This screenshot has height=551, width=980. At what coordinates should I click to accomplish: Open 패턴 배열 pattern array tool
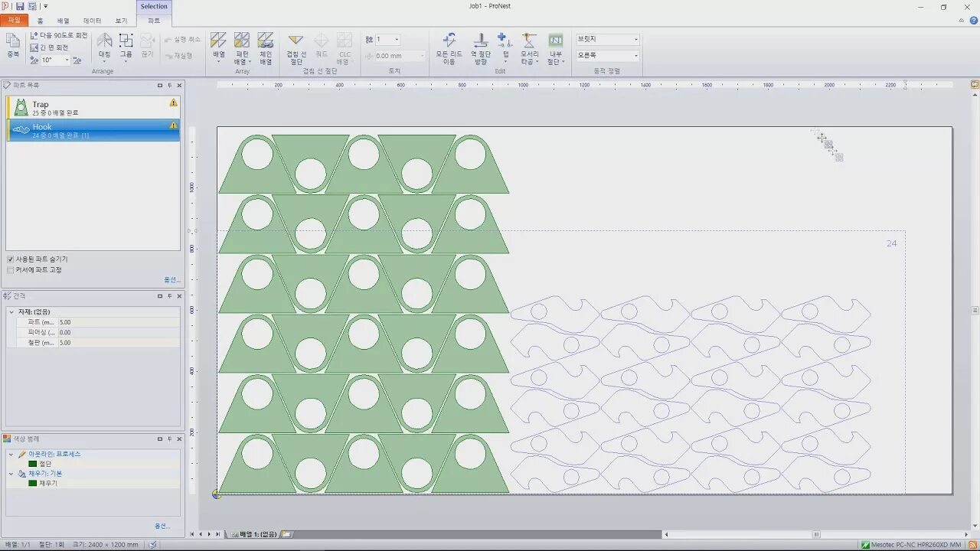click(242, 47)
